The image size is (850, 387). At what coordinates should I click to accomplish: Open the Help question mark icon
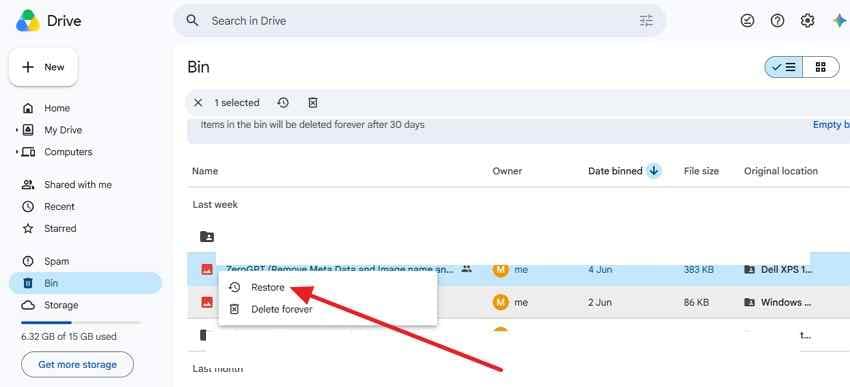[777, 21]
